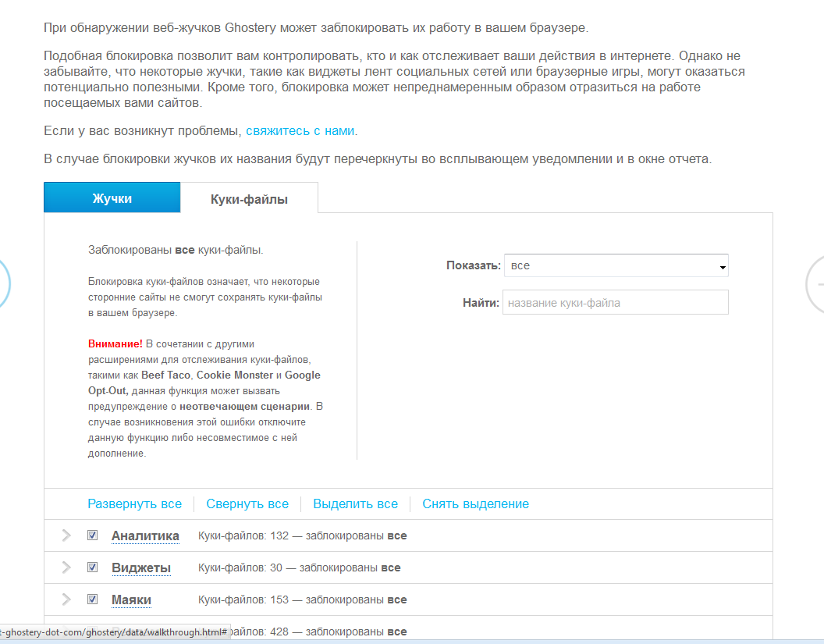Open the Показать dropdown set to все
Screen dimensions: 824x644
[x=616, y=265]
